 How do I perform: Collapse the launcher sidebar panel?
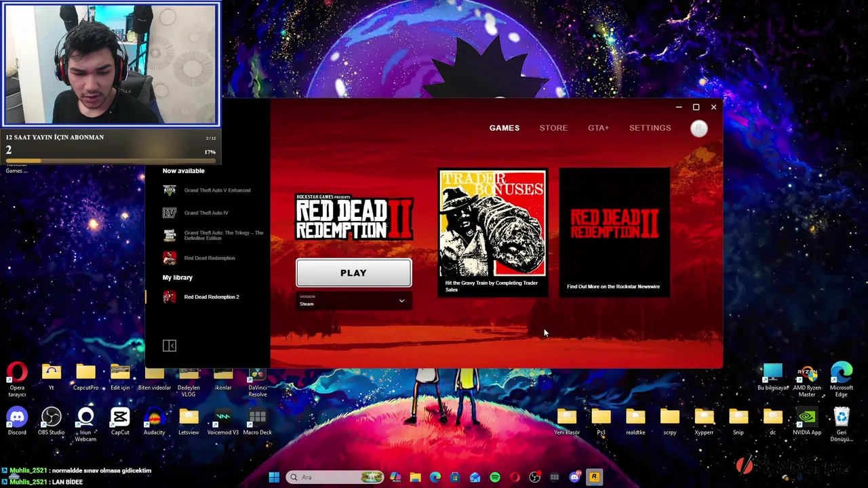tap(170, 346)
